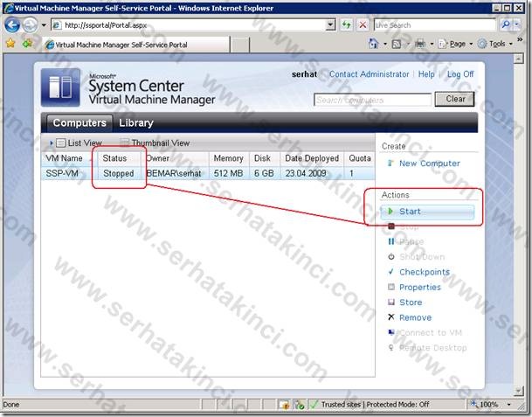The image size is (532, 417).
Task: Click the red Stop loading icon
Action: point(363,24)
